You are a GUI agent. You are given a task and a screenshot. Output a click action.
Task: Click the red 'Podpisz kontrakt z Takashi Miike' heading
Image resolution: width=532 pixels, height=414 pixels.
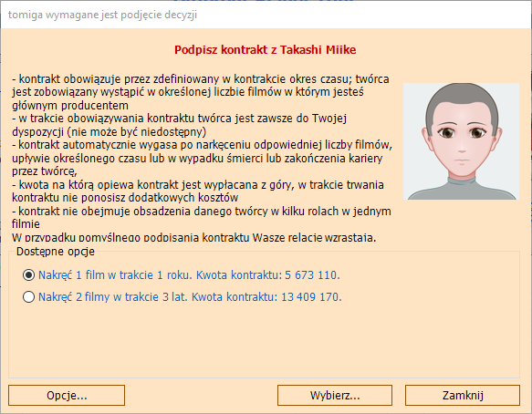(x=266, y=50)
